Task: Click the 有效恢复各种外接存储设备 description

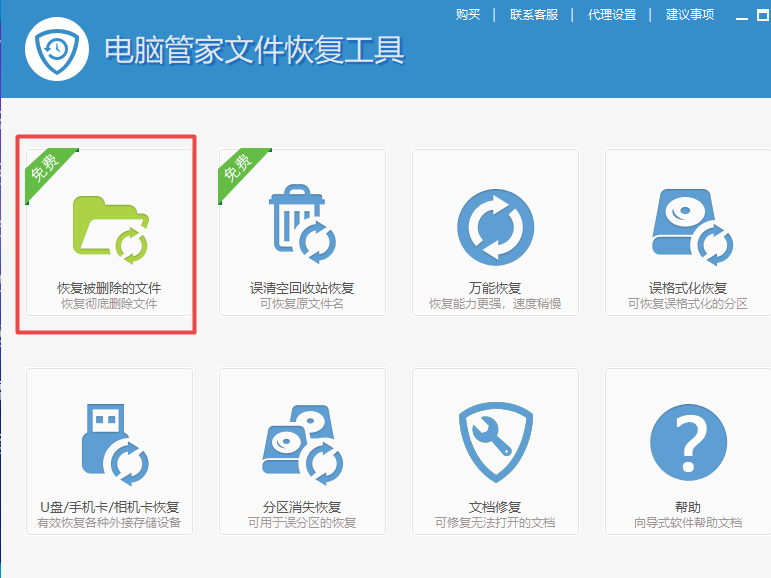Action: 109,522
